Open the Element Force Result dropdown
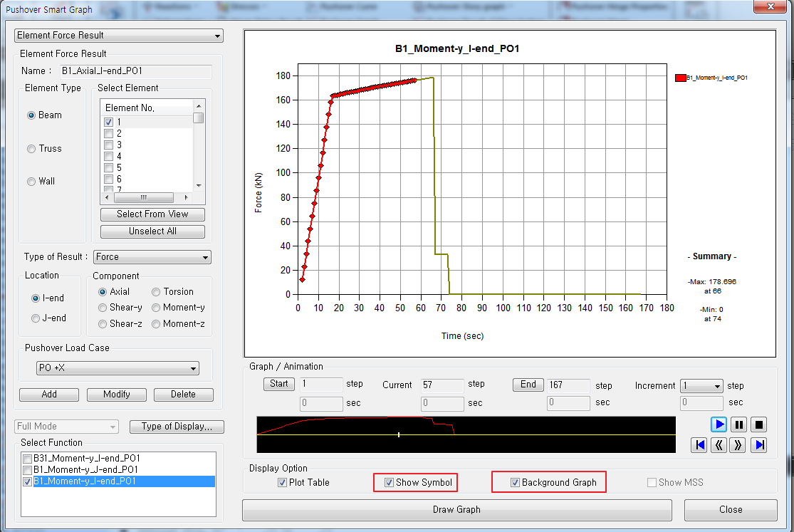This screenshot has height=532, width=794. [x=217, y=35]
